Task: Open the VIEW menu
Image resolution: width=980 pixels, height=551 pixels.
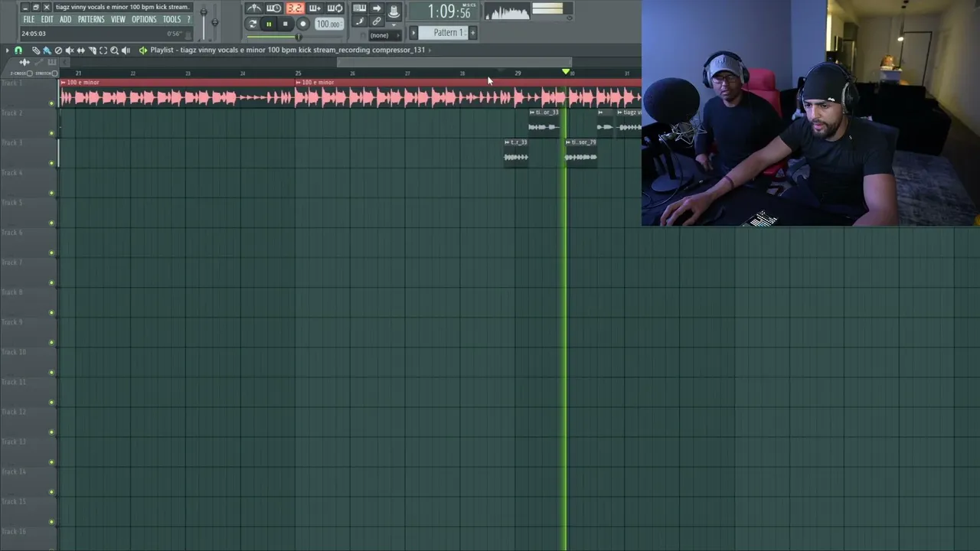Action: (x=118, y=20)
